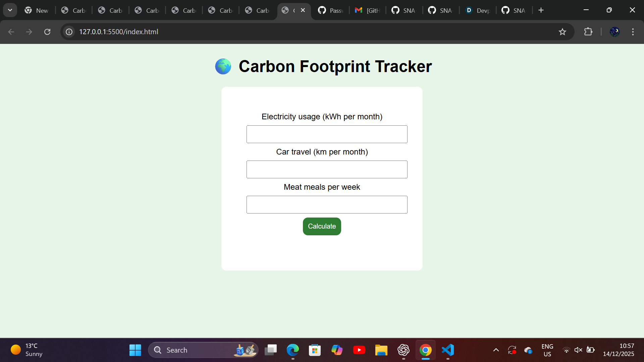
Task: Bookmark this page with the star icon
Action: 562,32
